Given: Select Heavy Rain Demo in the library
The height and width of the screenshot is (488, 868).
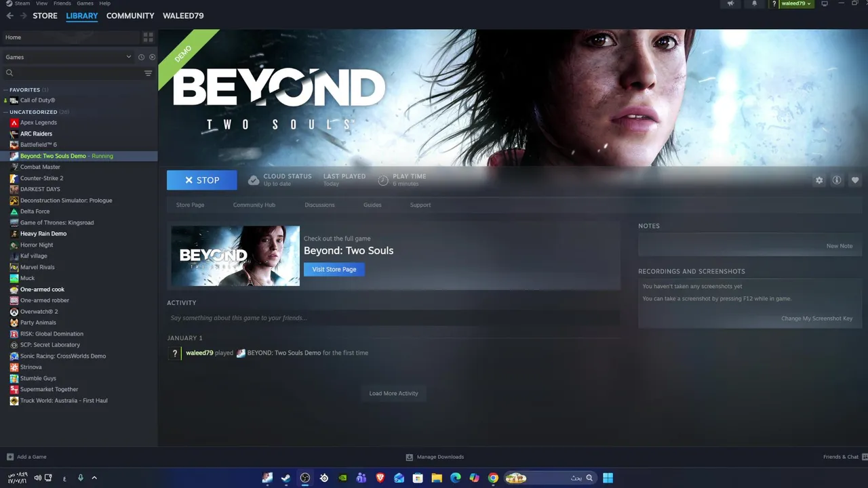Looking at the screenshot, I should [x=43, y=234].
